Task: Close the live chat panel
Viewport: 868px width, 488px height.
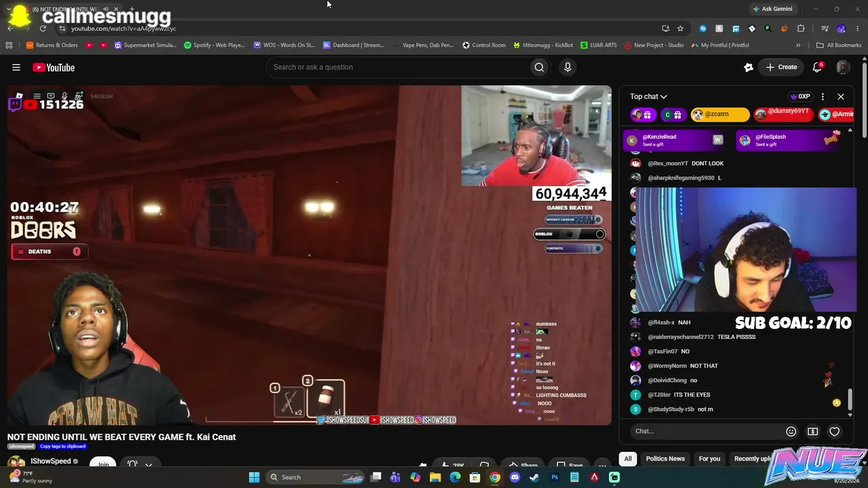Action: click(841, 97)
